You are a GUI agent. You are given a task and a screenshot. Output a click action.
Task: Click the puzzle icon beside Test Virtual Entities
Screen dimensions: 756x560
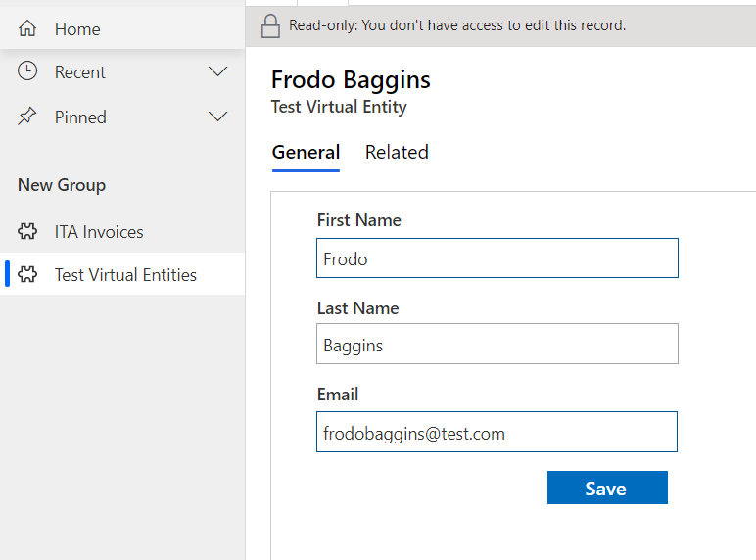pos(27,275)
